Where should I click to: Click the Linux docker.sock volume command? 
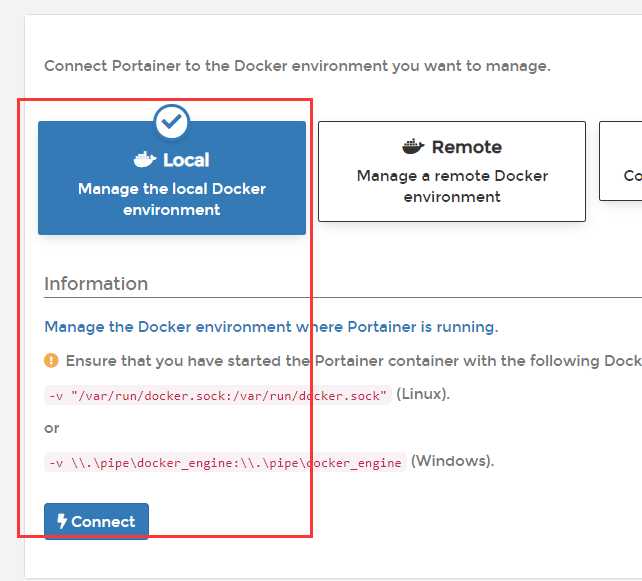click(x=217, y=395)
